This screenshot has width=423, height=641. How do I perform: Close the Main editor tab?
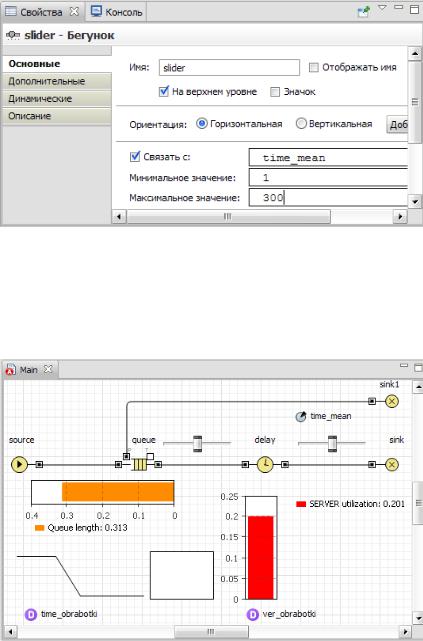click(48, 369)
